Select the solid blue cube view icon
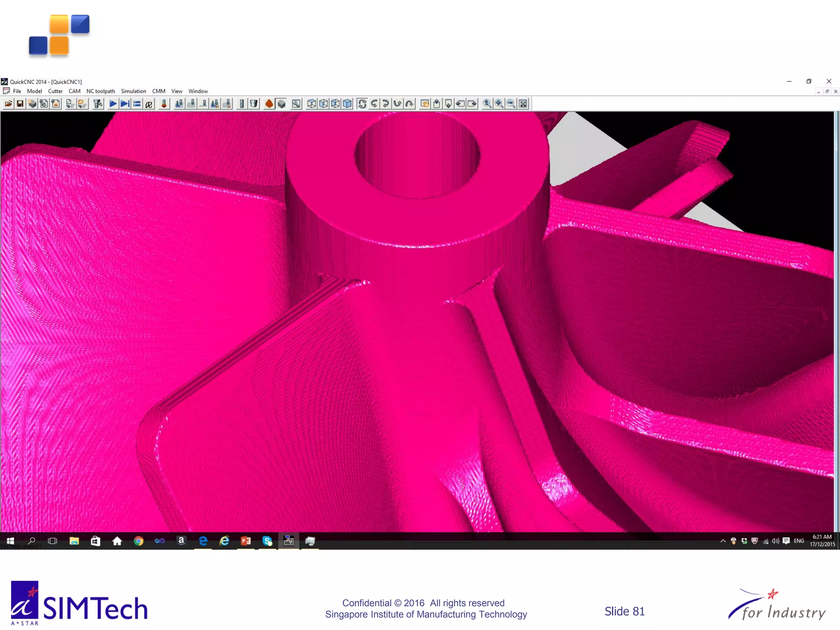This screenshot has height=630, width=840. coord(347,104)
